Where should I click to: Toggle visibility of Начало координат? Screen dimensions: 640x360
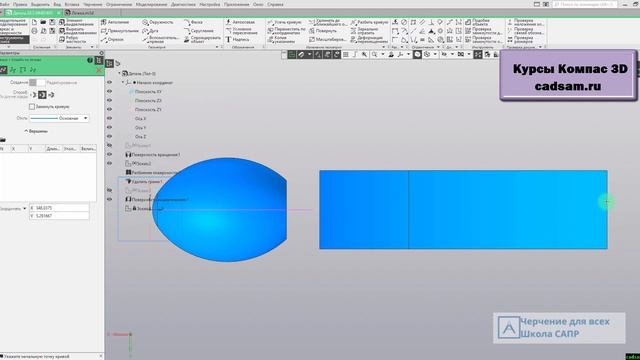(109, 82)
